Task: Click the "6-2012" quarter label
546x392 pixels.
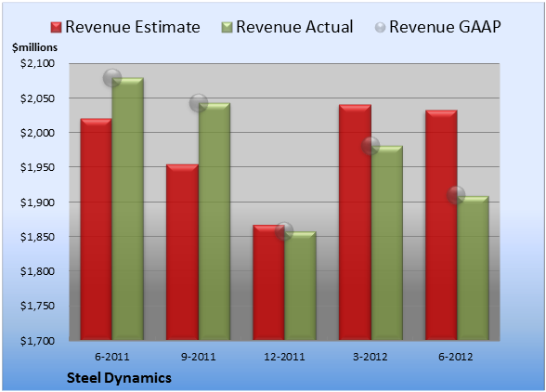Action: tap(456, 357)
